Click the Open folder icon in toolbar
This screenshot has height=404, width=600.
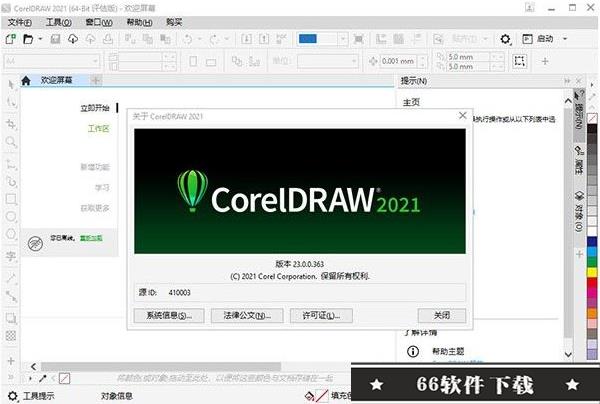pos(28,39)
